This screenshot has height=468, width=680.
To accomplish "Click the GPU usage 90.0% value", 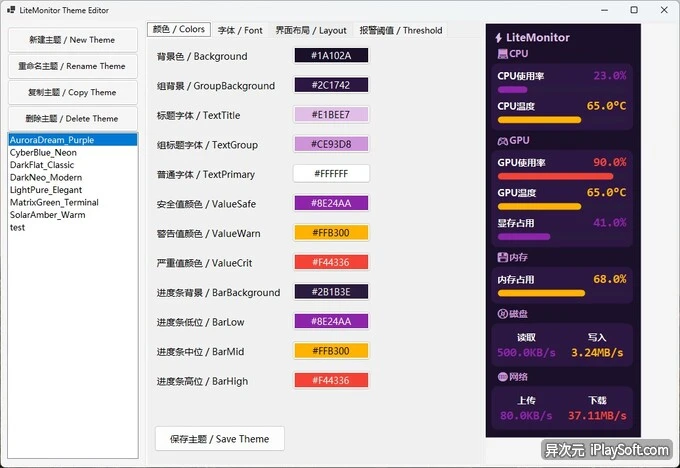I will 609,162.
